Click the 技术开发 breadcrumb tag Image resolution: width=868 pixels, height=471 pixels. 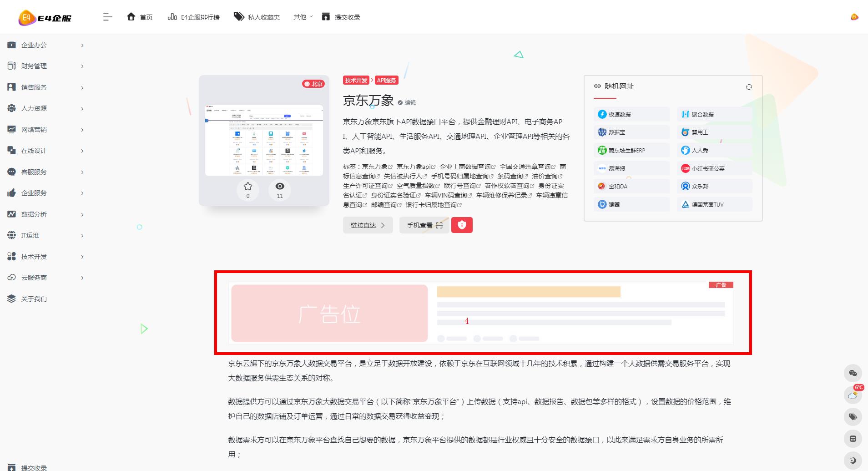coord(356,80)
